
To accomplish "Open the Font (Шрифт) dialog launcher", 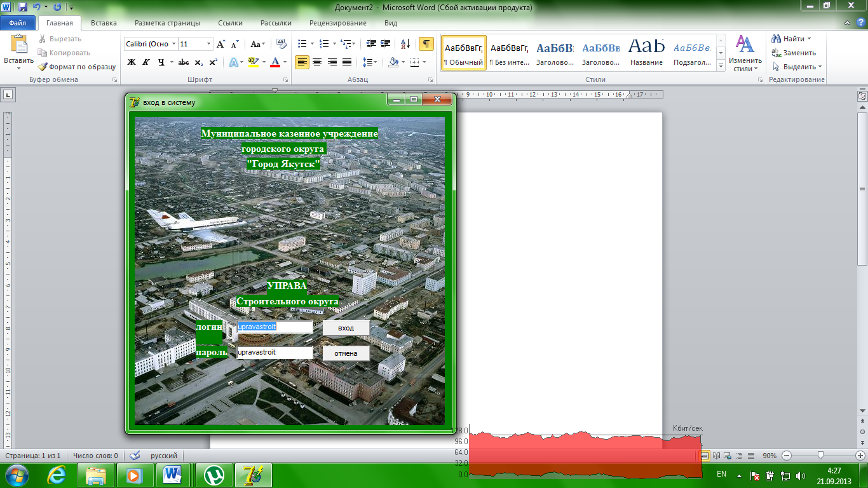I will (x=284, y=80).
